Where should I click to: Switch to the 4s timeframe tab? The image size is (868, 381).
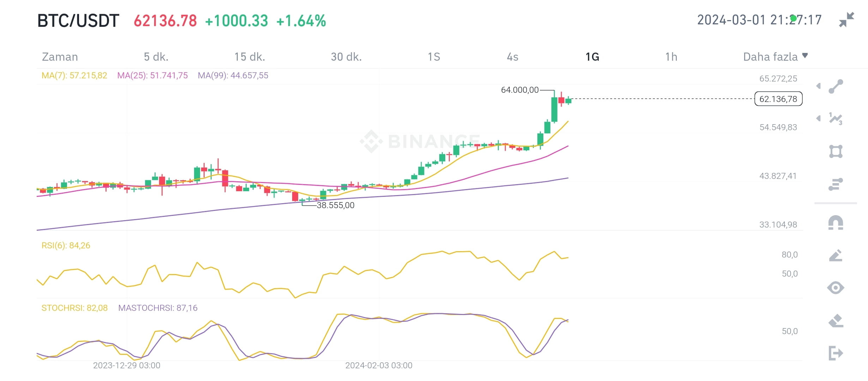[513, 56]
